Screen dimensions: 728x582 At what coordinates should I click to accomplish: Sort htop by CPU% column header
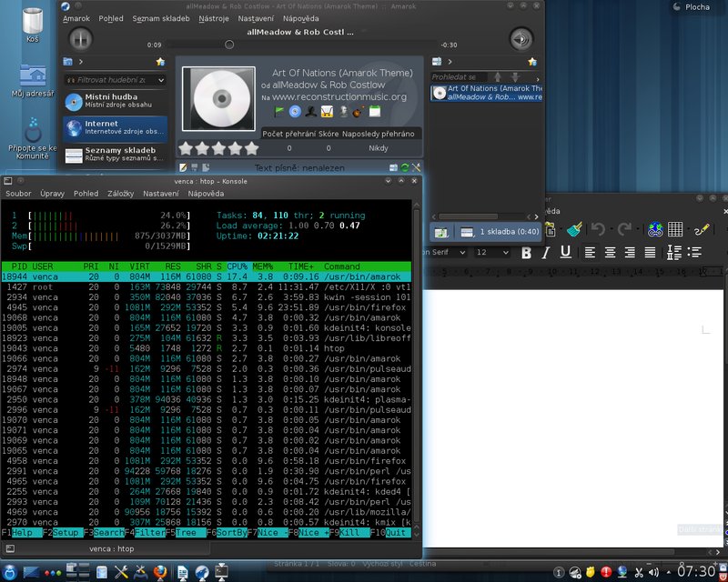[237, 266]
